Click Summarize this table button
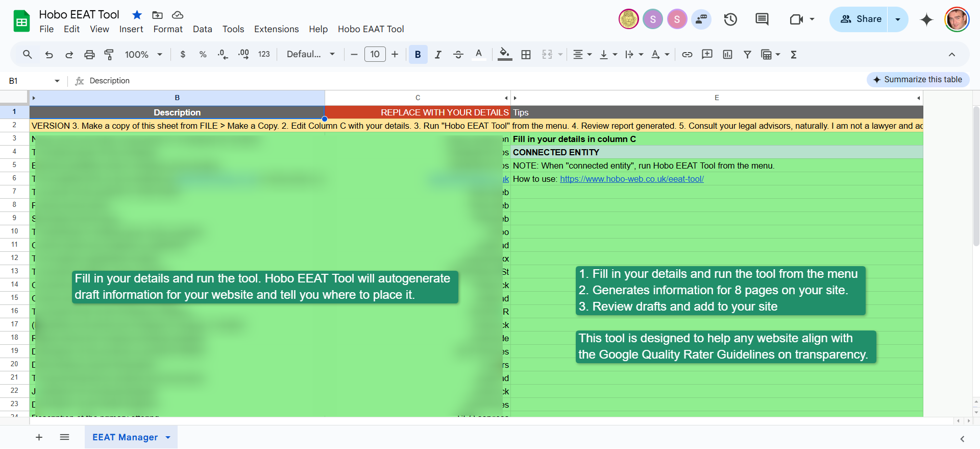Viewport: 980px width, 449px height. click(x=918, y=80)
